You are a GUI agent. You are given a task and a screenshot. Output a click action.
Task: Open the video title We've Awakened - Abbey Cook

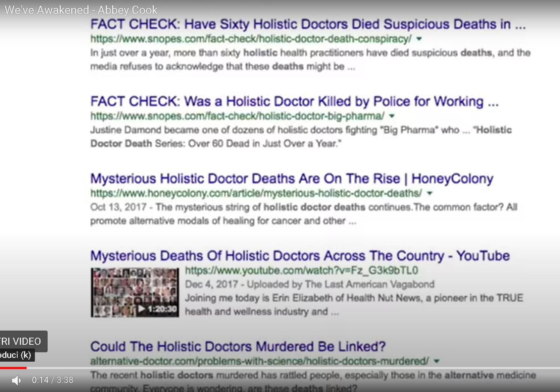click(x=81, y=10)
